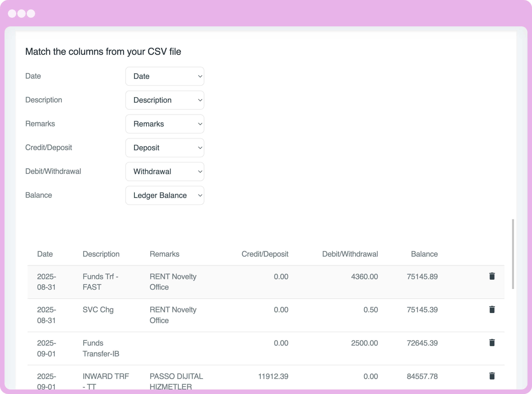
Task: Delete the Funds Transfer-IB row
Action: click(x=492, y=343)
